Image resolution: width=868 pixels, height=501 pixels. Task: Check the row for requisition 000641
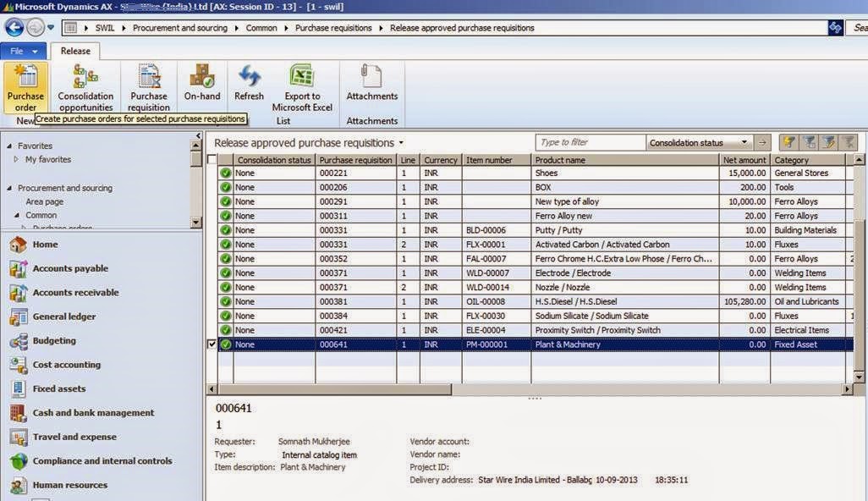pyautogui.click(x=212, y=344)
